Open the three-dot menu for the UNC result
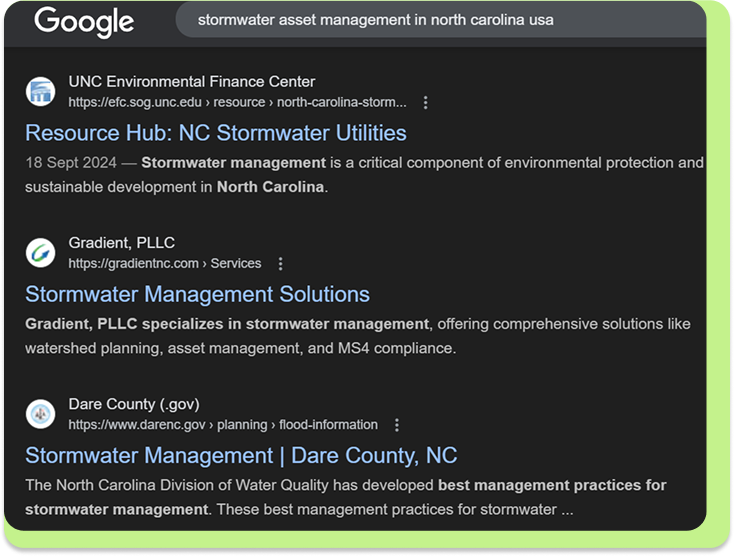734x556 pixels. (x=426, y=102)
